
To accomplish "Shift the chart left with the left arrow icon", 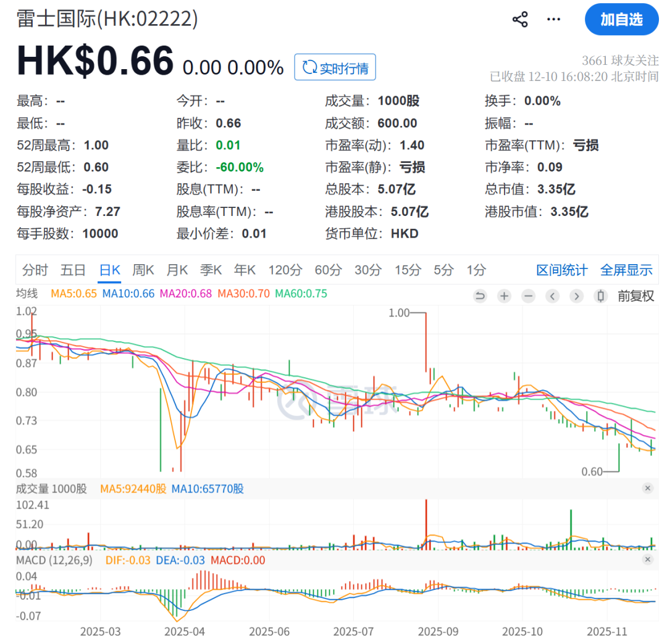I will [x=552, y=295].
